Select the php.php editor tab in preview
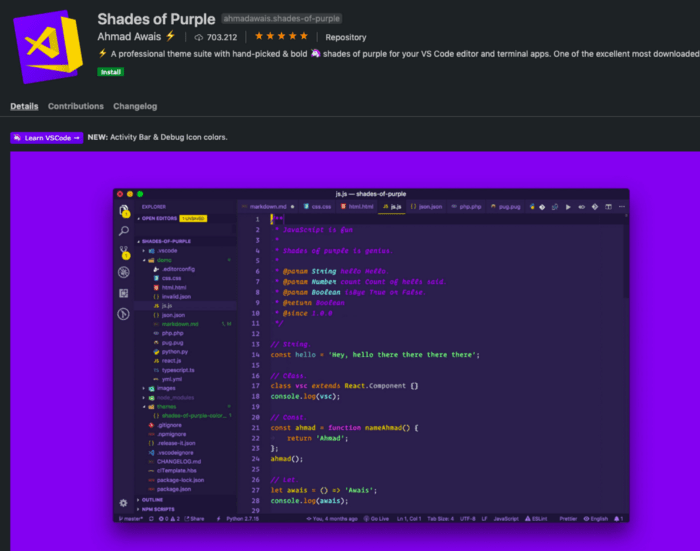 coord(466,207)
